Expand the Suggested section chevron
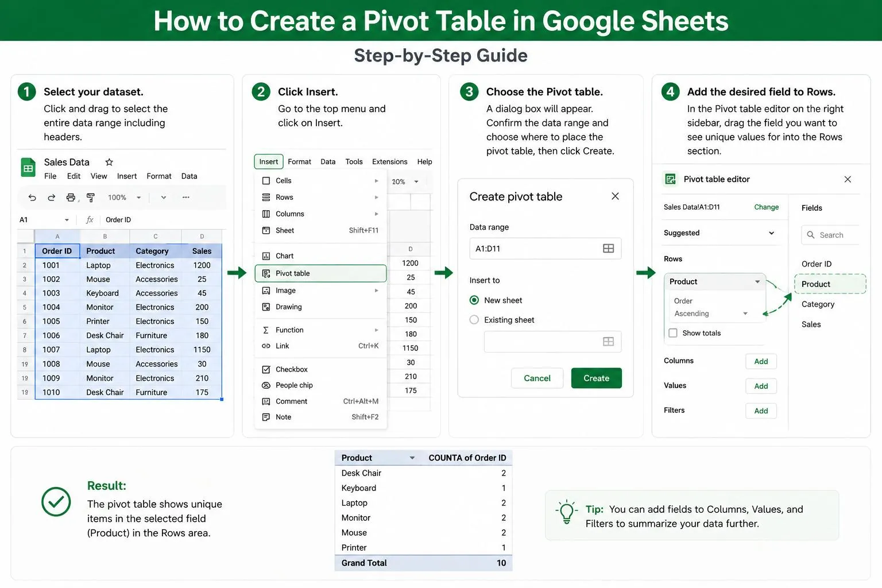Image resolution: width=882 pixels, height=588 pixels. pos(771,233)
